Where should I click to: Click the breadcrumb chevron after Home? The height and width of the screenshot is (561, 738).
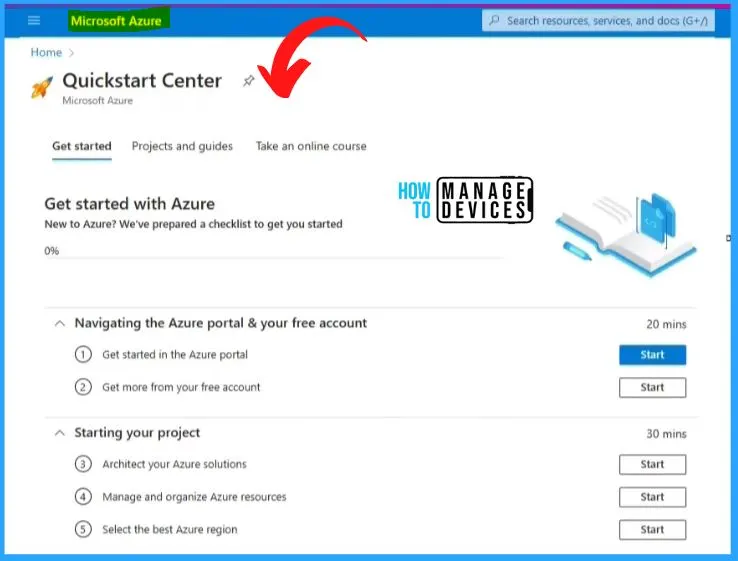coord(72,53)
